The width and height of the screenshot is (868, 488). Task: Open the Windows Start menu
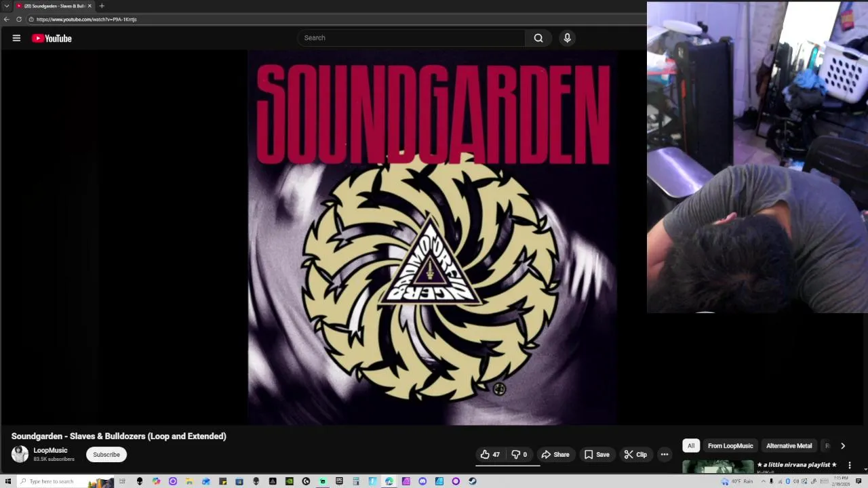coord(7,481)
